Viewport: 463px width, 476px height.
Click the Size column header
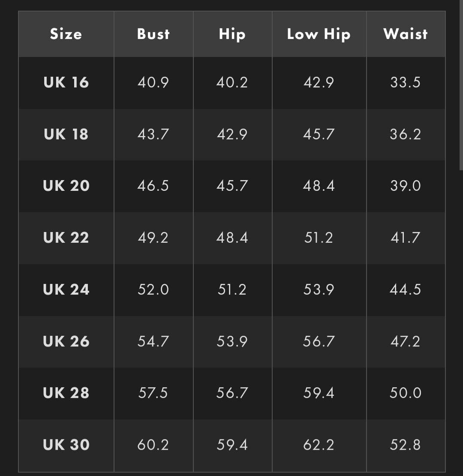click(x=66, y=34)
